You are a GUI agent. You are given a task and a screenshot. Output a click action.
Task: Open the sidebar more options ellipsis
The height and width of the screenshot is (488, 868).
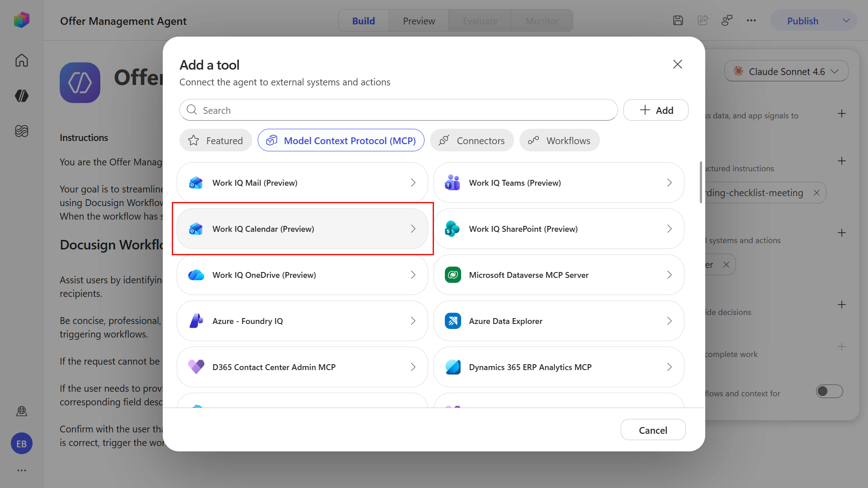click(22, 470)
